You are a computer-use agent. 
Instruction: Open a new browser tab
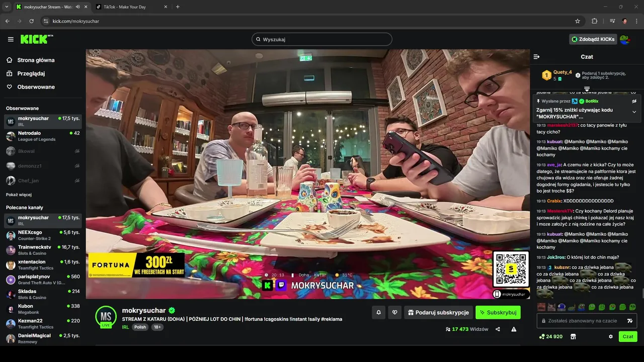[178, 7]
